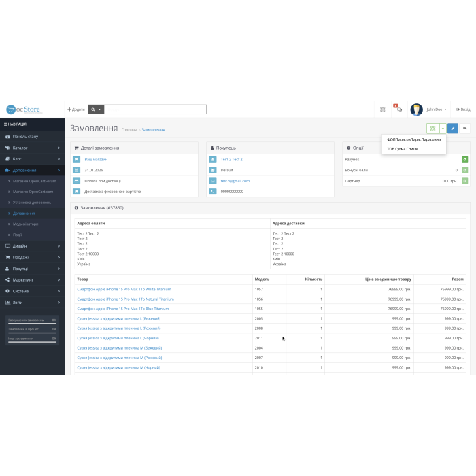Open the John Doe user dropdown
Screen dimensions: 476x476
(x=437, y=109)
